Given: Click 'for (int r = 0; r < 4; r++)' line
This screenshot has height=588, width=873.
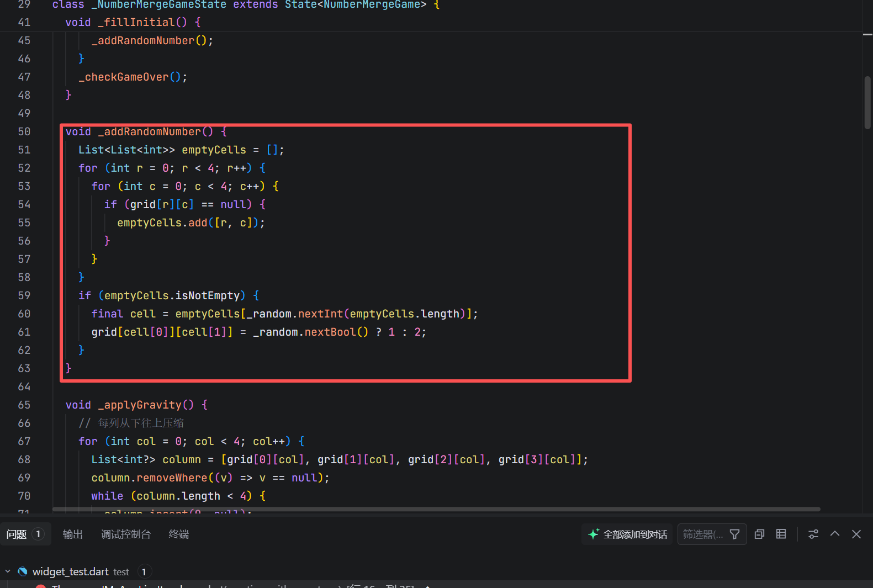Looking at the screenshot, I should click(172, 168).
